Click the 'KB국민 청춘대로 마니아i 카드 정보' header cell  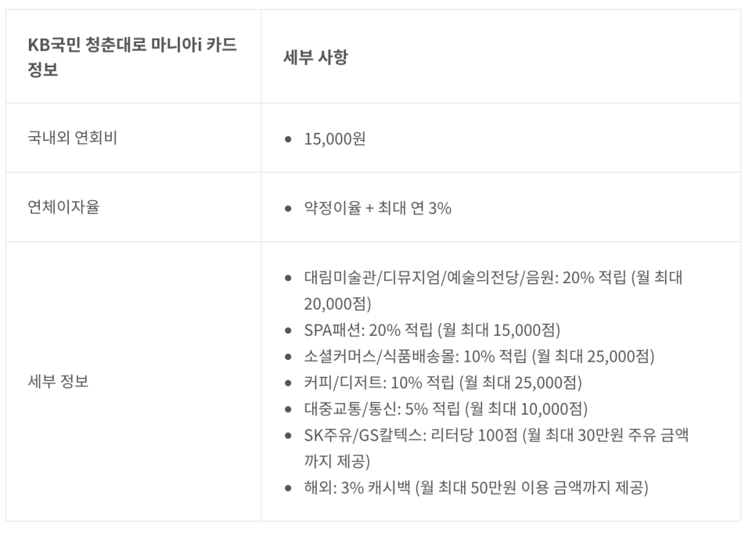click(x=132, y=56)
